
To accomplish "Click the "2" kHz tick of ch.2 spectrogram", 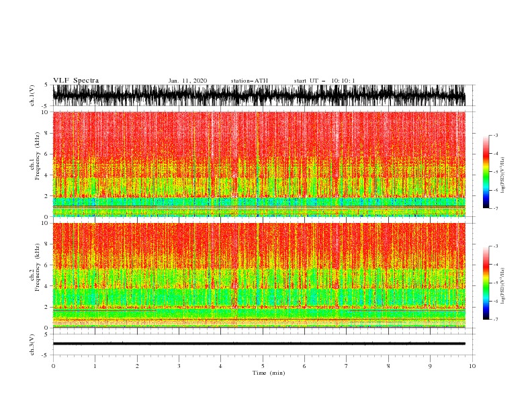I will [x=48, y=307].
